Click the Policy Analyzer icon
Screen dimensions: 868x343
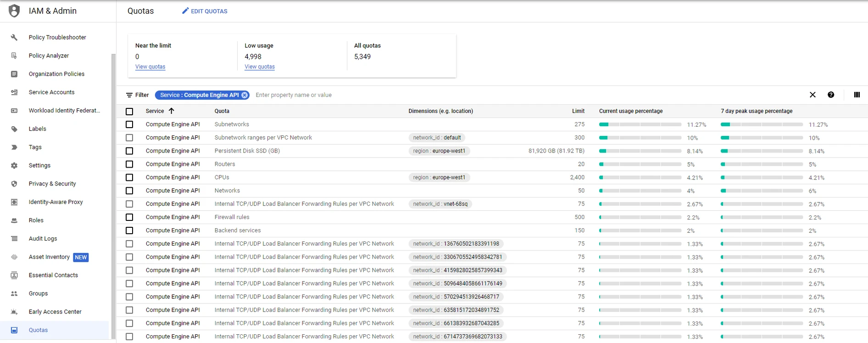pos(14,56)
